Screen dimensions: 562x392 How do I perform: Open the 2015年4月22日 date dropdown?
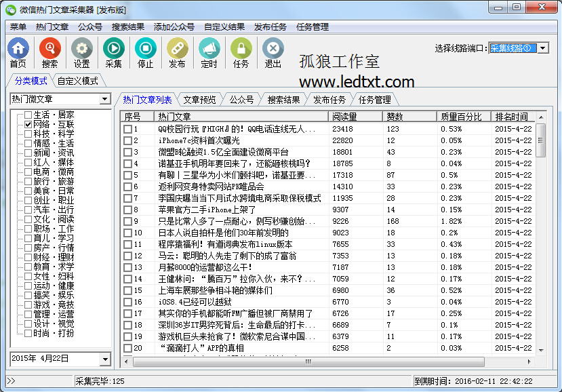105,359
